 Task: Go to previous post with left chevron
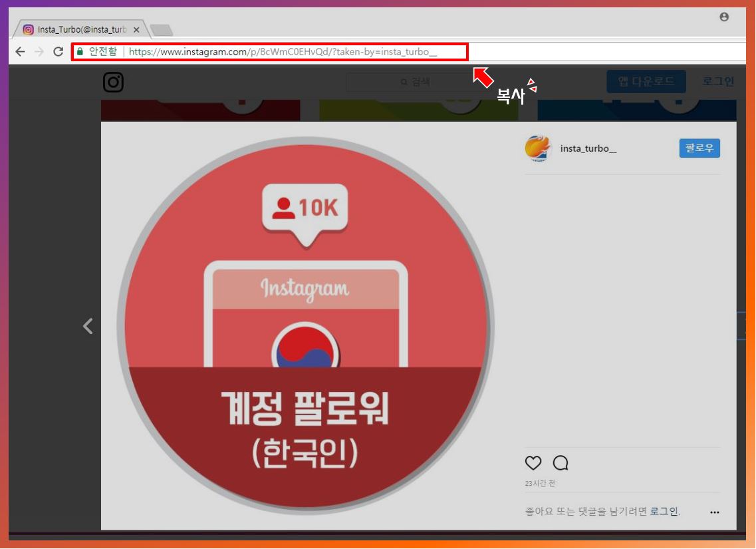pos(88,326)
